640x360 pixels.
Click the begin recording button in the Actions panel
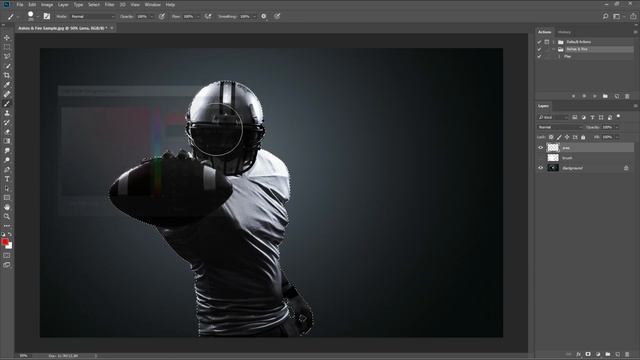pyautogui.click(x=584, y=96)
